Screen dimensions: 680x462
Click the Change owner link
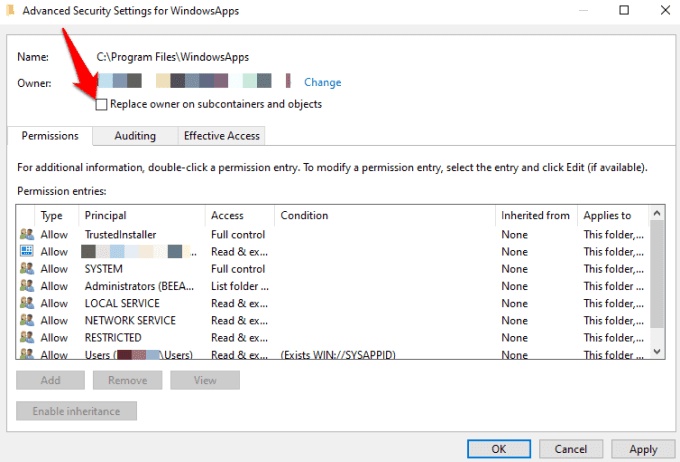(x=322, y=82)
